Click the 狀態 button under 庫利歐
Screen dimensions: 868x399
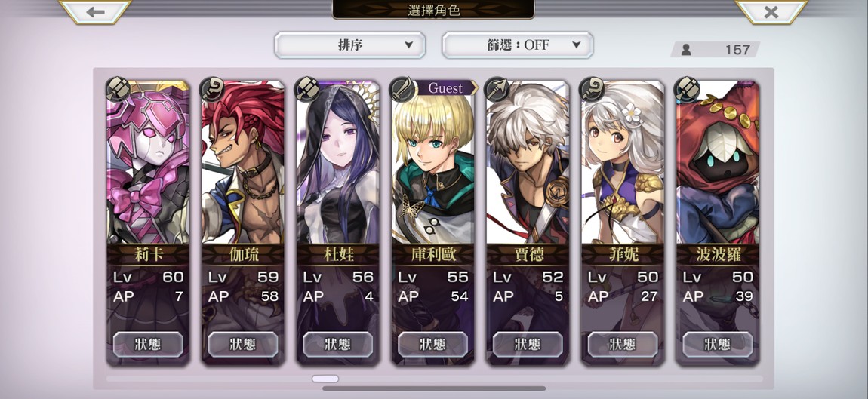[433, 344]
